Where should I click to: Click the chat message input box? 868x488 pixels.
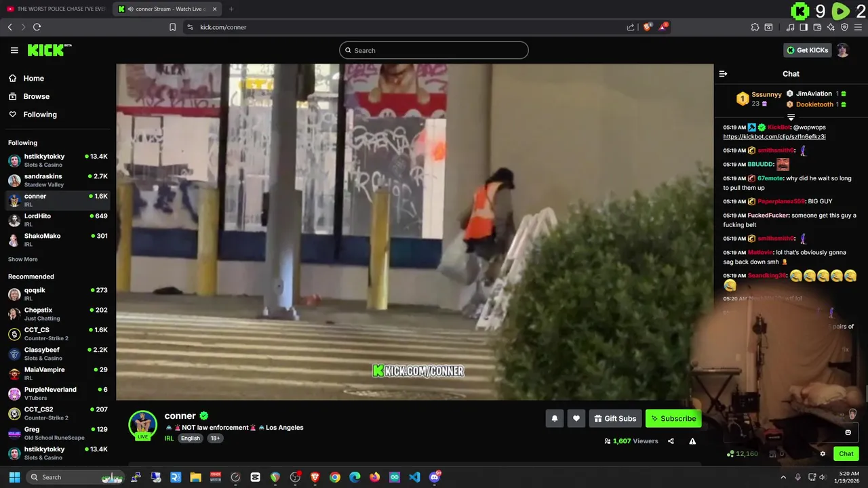click(x=790, y=432)
